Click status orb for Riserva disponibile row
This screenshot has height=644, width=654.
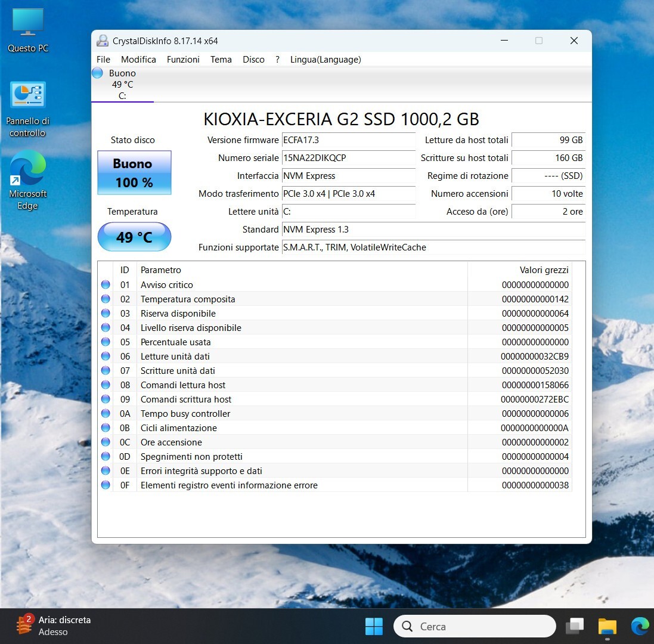(106, 313)
